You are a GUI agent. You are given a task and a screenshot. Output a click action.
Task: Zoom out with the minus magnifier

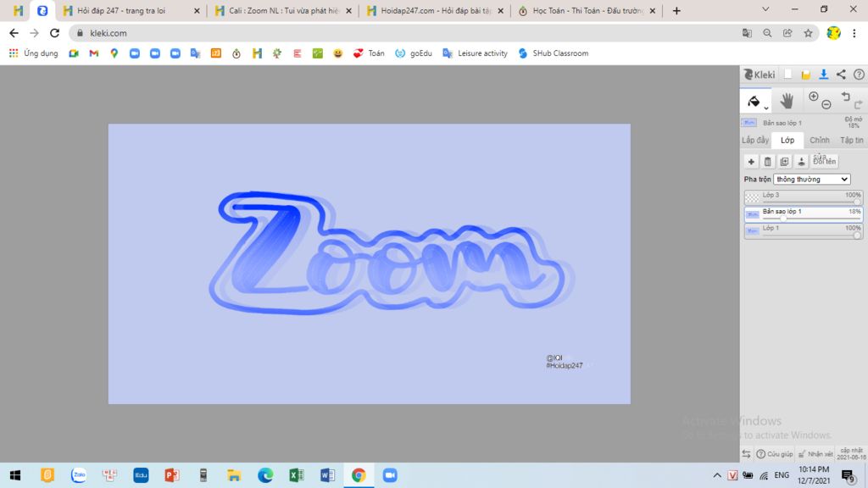point(826,104)
